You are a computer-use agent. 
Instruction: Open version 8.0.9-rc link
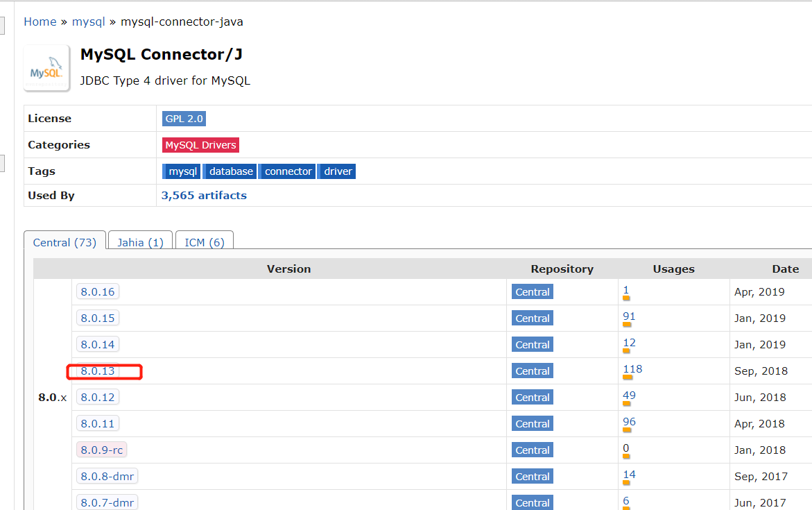(x=101, y=450)
